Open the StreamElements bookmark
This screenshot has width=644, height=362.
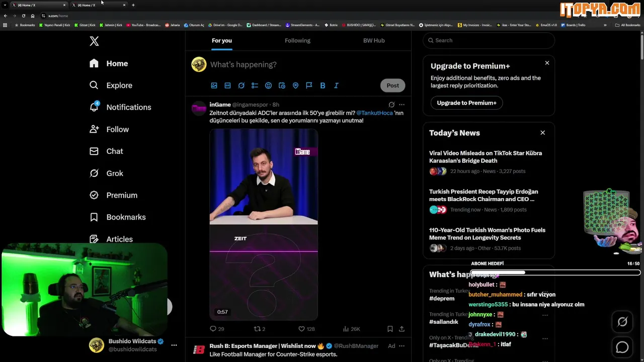302,25
